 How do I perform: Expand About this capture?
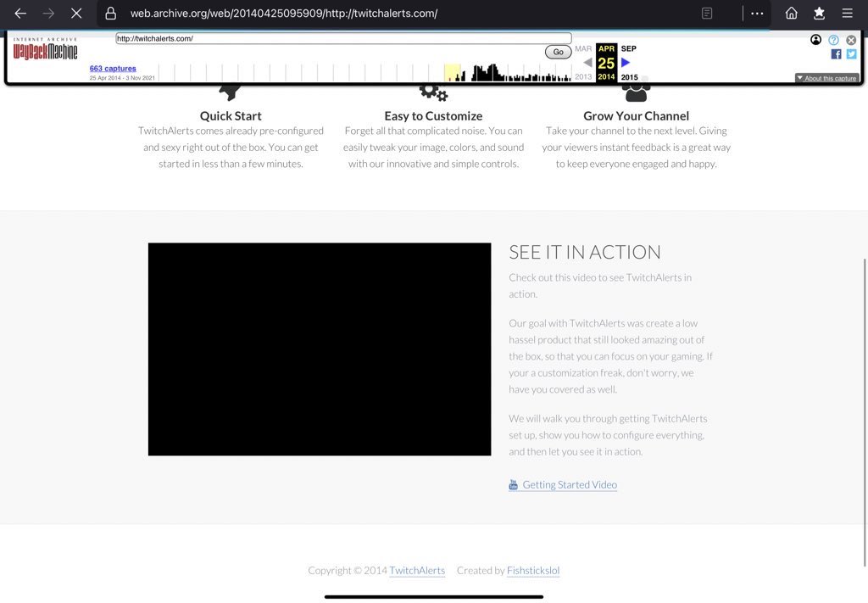point(827,78)
